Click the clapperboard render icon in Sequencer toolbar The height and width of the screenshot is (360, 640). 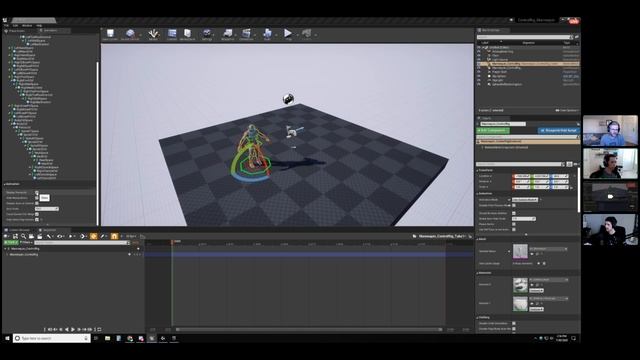point(40,236)
